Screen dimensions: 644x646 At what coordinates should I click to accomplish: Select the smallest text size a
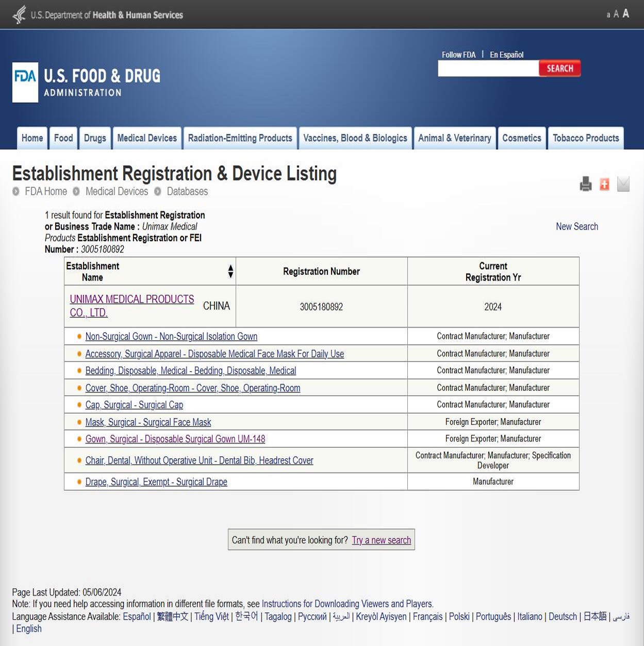[608, 15]
